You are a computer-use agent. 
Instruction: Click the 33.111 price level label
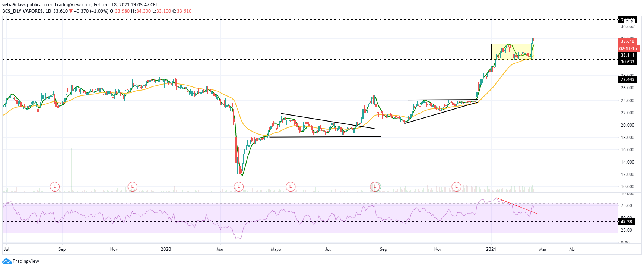click(628, 55)
